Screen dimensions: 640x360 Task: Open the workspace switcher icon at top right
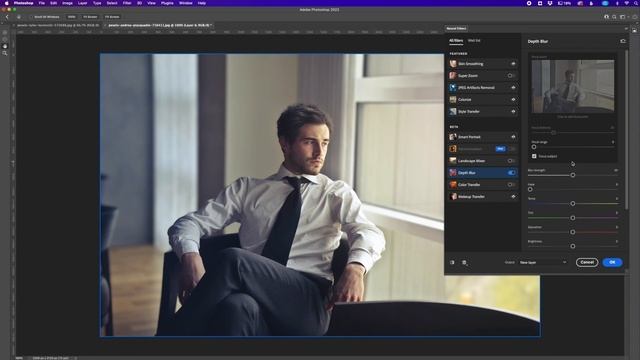pyautogui.click(x=622, y=17)
